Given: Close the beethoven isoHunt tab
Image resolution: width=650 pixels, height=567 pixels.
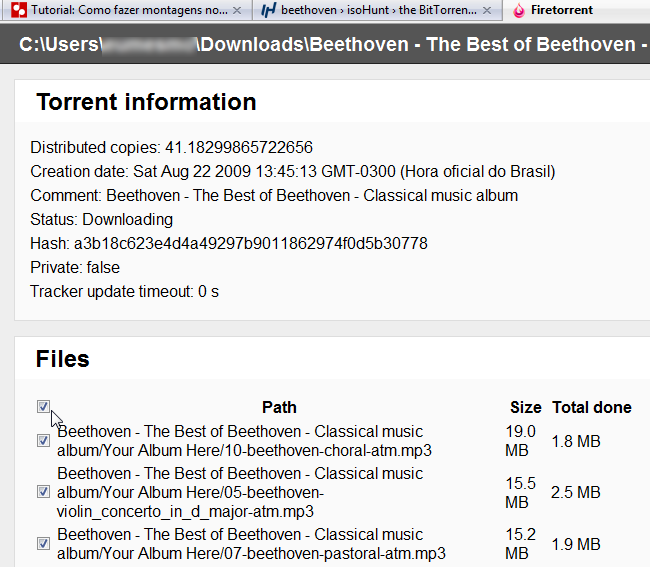Looking at the screenshot, I should click(x=487, y=10).
